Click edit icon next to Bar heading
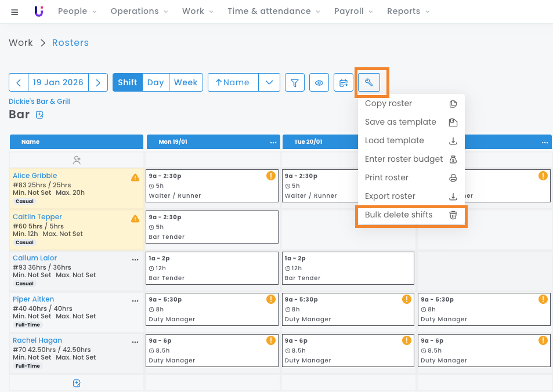Screen dimensions: 553x392 tap(39, 115)
